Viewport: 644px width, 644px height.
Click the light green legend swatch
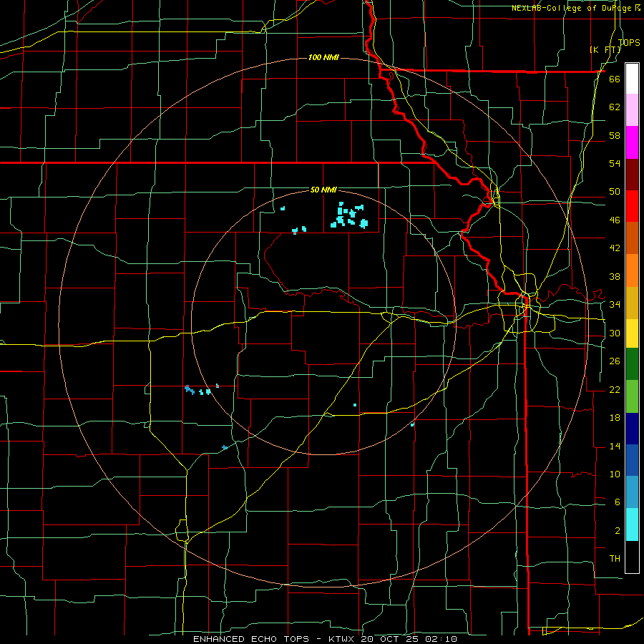pyautogui.click(x=632, y=396)
